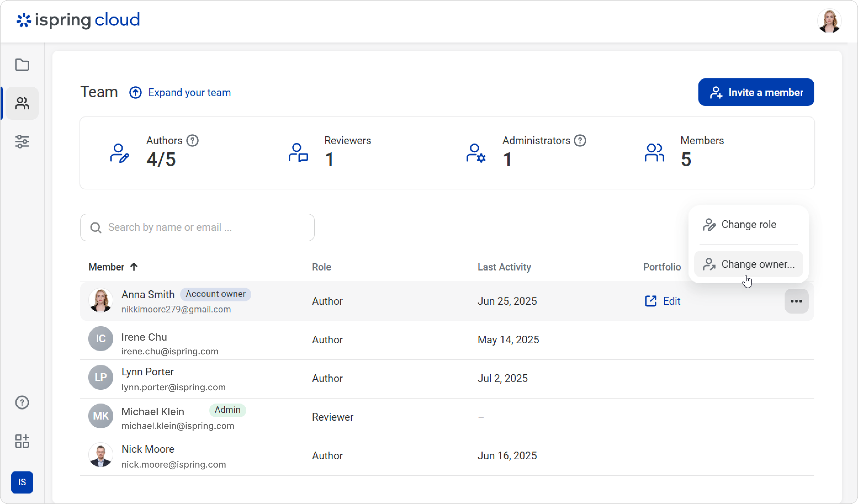Viewport: 858px width, 504px height.
Task: Click the Administrators help tooltip icon
Action: (580, 140)
